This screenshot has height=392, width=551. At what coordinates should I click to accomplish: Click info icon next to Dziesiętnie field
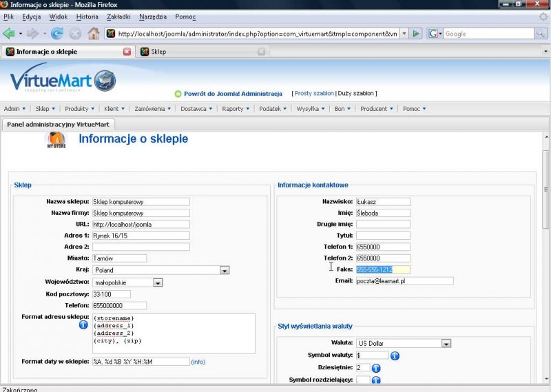pos(376,368)
